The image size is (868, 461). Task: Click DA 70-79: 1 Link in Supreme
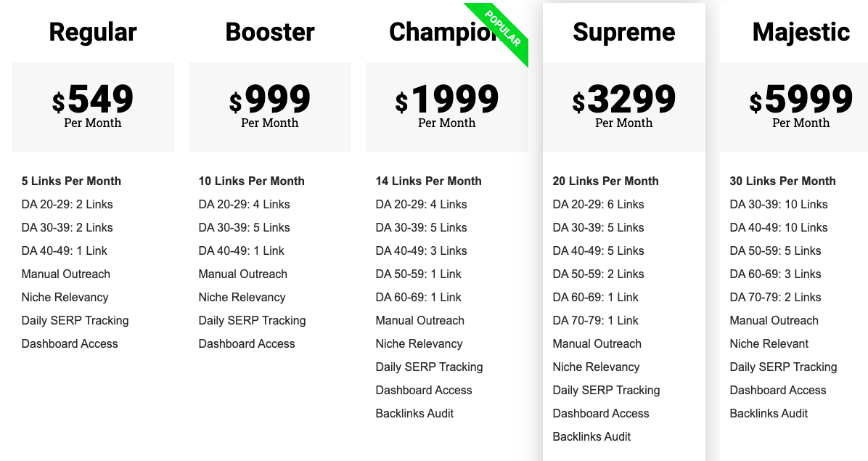(596, 320)
